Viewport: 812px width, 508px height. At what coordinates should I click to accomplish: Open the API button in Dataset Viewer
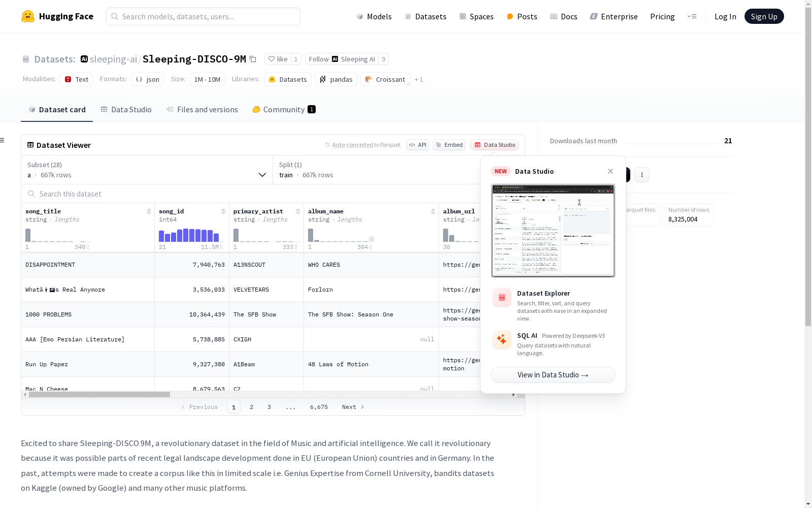coord(418,145)
